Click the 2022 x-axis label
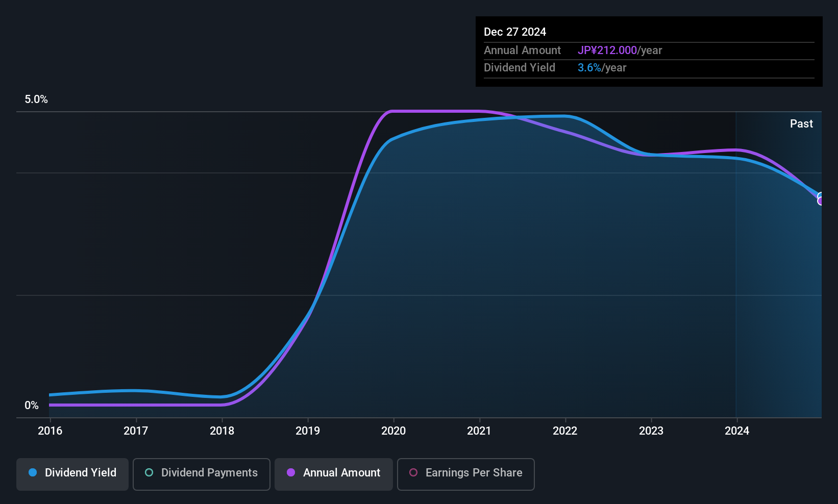Image resolution: width=838 pixels, height=504 pixels. pos(565,431)
